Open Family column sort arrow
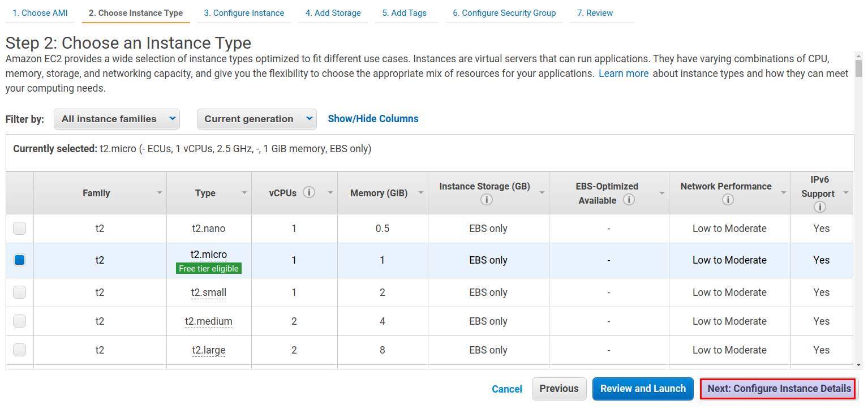The image size is (868, 409). click(x=160, y=193)
